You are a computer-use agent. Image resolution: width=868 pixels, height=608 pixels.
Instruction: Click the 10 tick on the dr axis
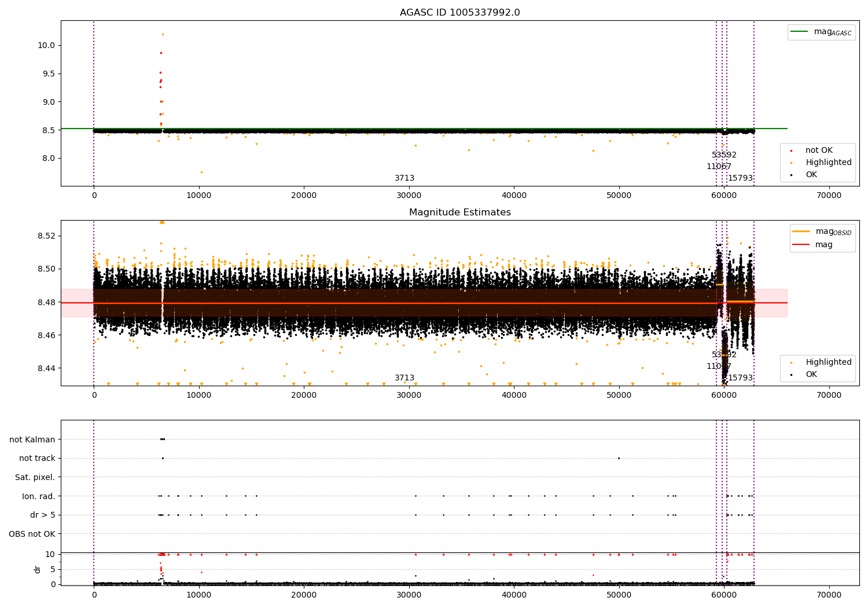pyautogui.click(x=51, y=555)
